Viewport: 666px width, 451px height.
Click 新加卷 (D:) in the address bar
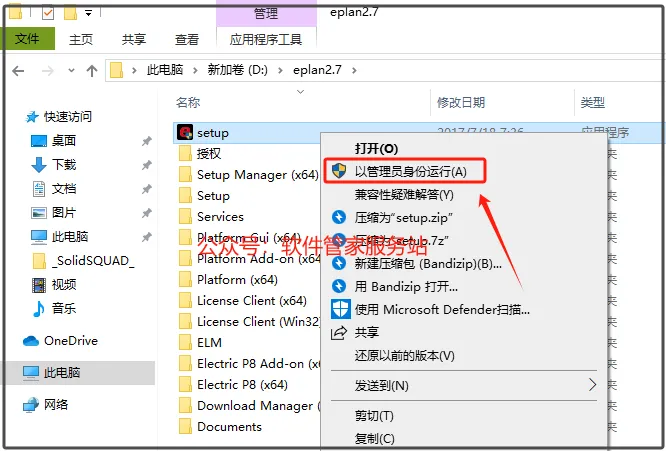237,70
